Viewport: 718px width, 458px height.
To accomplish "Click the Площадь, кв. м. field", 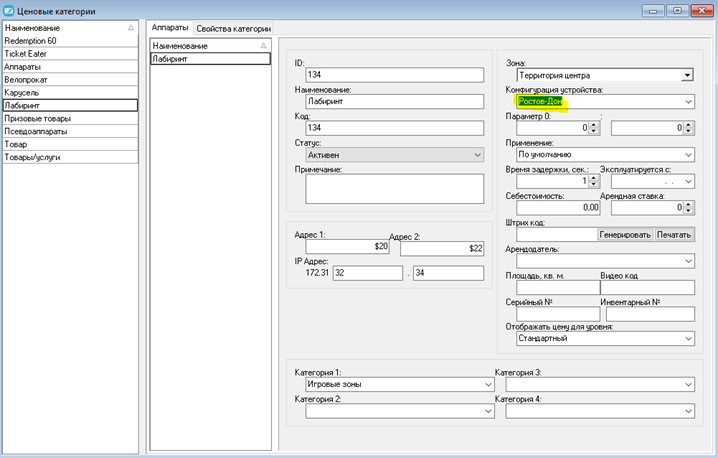I will point(558,288).
